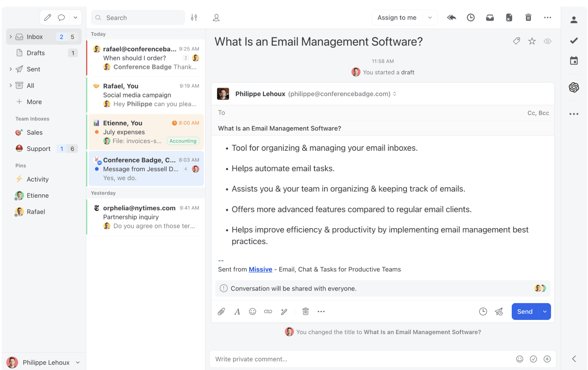The height and width of the screenshot is (370, 588).
Task: Open the Send button dropdown arrow
Action: point(545,312)
